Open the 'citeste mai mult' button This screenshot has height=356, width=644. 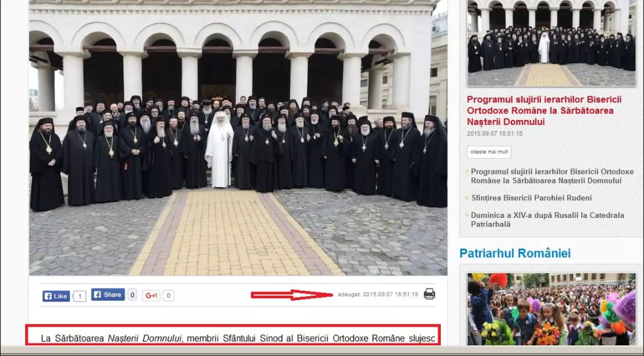click(488, 152)
